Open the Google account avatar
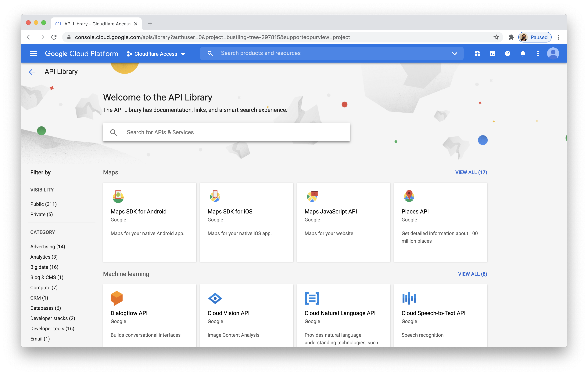Screen dimensions: 588x375 click(x=553, y=53)
